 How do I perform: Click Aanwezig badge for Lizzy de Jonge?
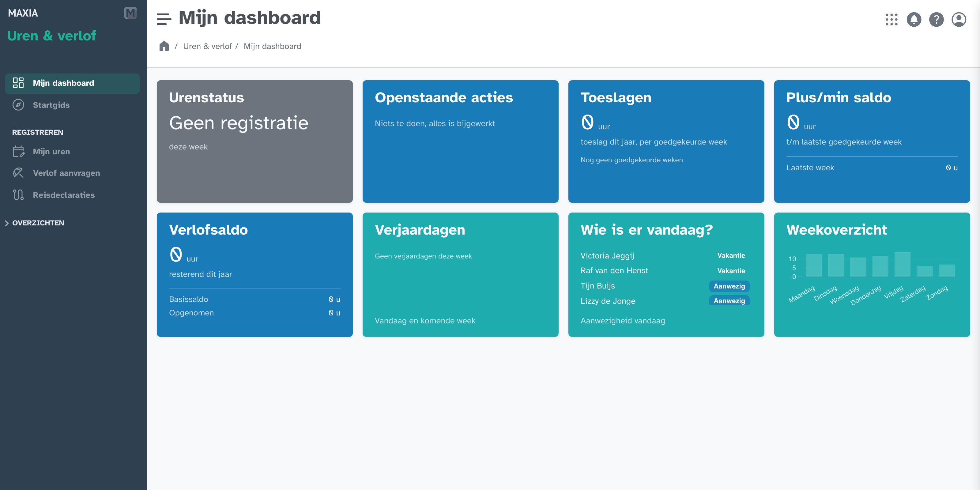(729, 300)
